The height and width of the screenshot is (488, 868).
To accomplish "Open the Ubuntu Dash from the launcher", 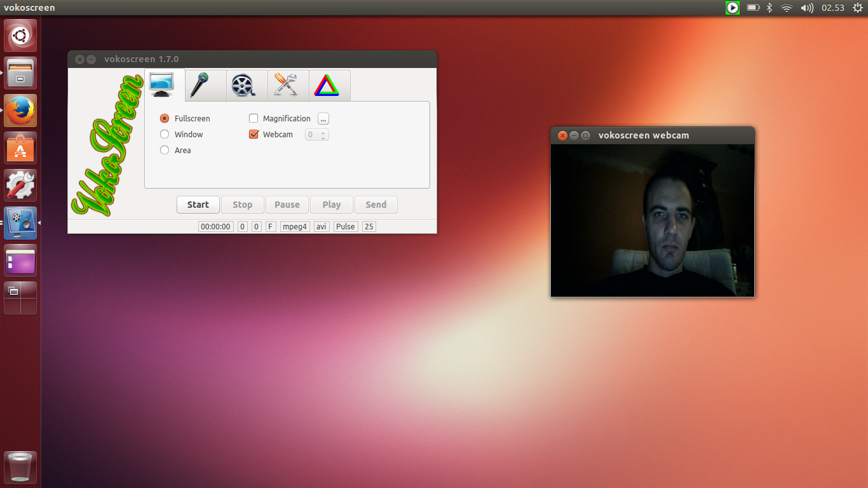I will click(x=20, y=36).
